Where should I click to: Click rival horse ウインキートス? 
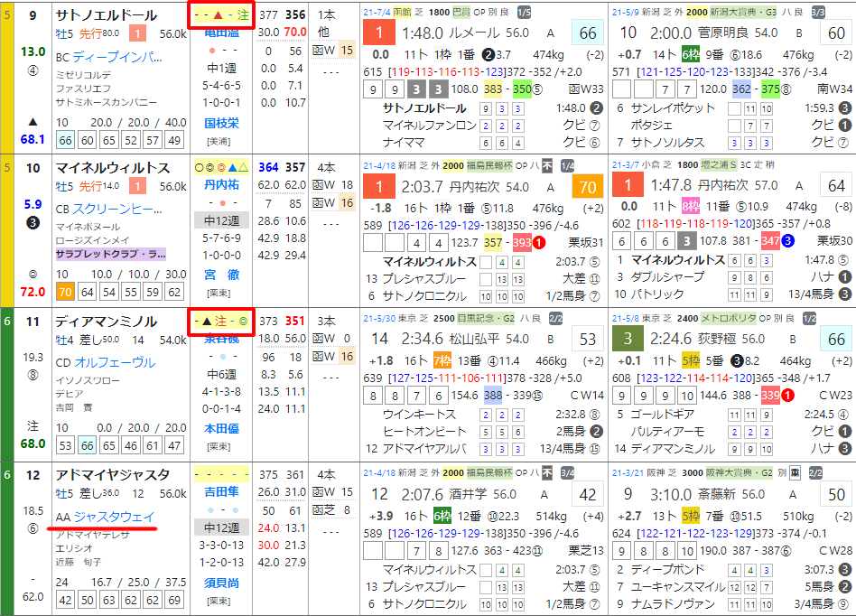(x=419, y=414)
